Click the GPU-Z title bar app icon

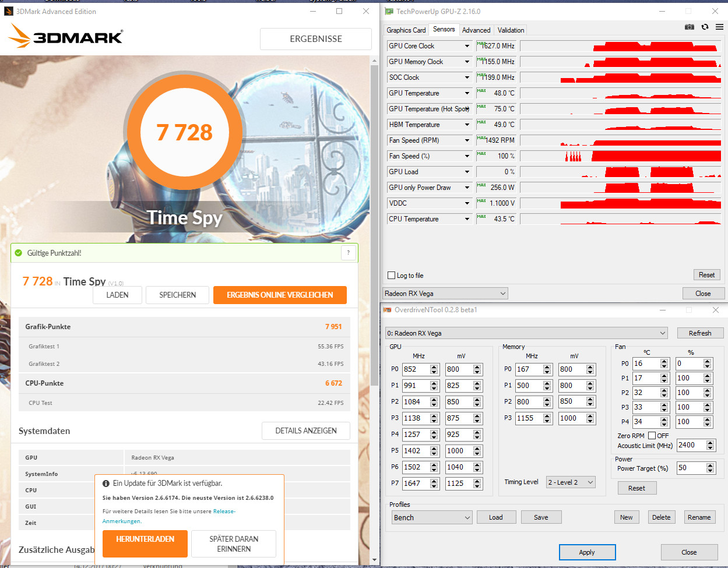pos(389,11)
